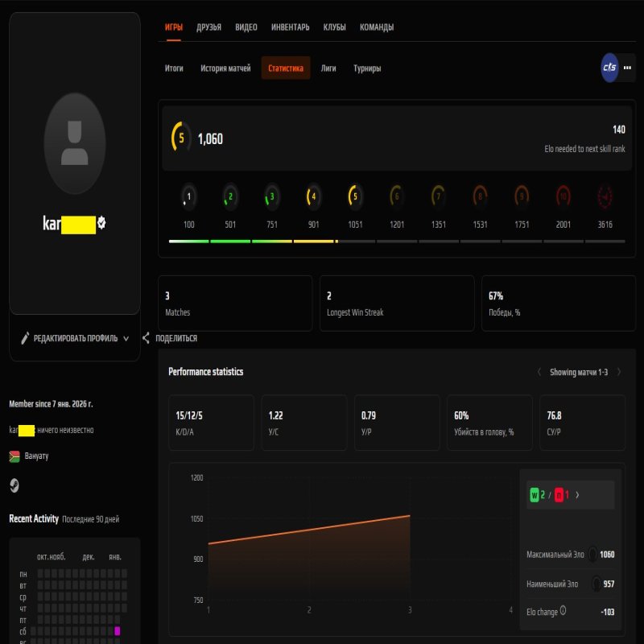The height and width of the screenshot is (644, 644).
Task: Click the three-dot options icon near the game logo
Action: point(626,68)
